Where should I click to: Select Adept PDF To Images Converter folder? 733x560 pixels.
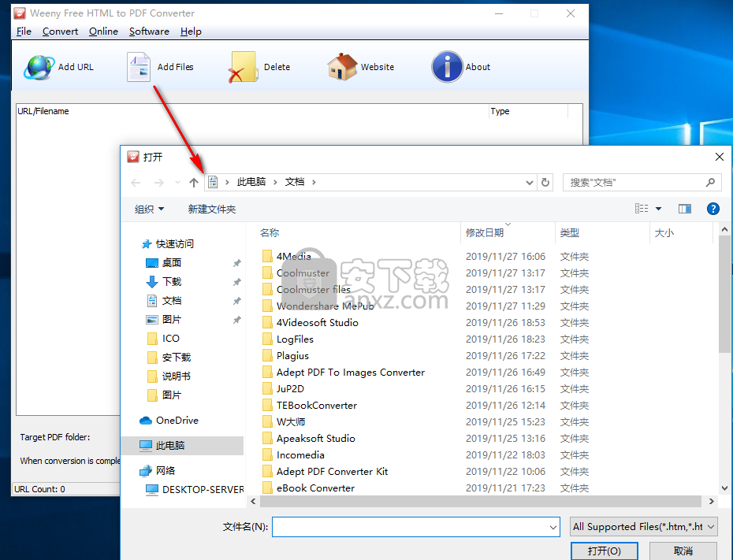(351, 373)
